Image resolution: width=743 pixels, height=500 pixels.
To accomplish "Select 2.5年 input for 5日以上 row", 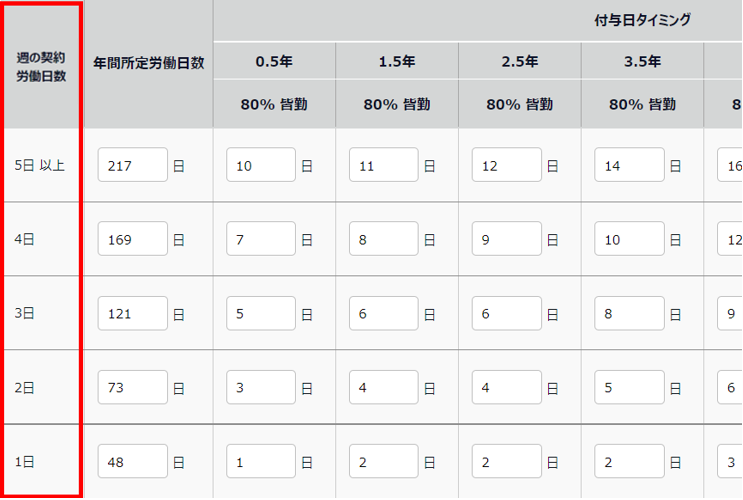I will [x=507, y=165].
